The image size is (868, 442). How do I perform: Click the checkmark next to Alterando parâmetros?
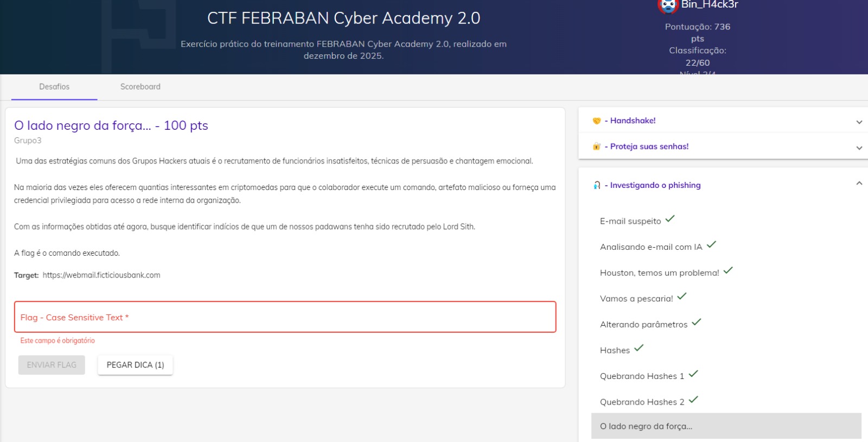coord(697,322)
